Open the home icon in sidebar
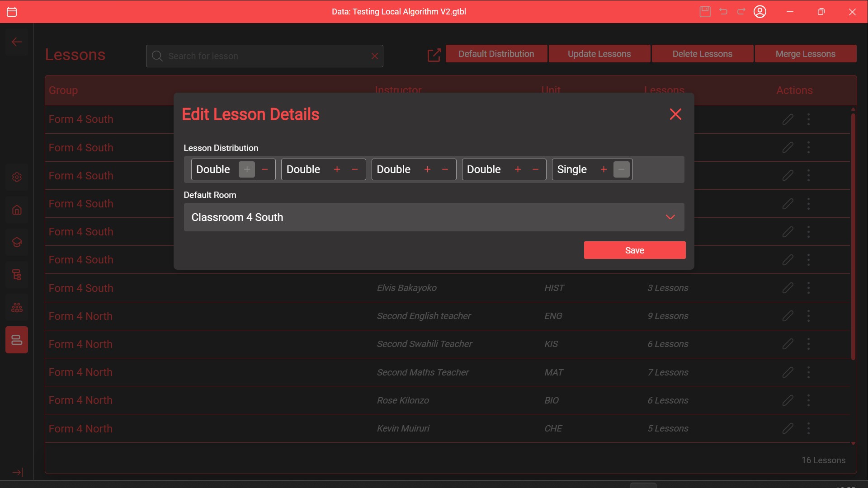This screenshot has height=488, width=868. coord(17,210)
